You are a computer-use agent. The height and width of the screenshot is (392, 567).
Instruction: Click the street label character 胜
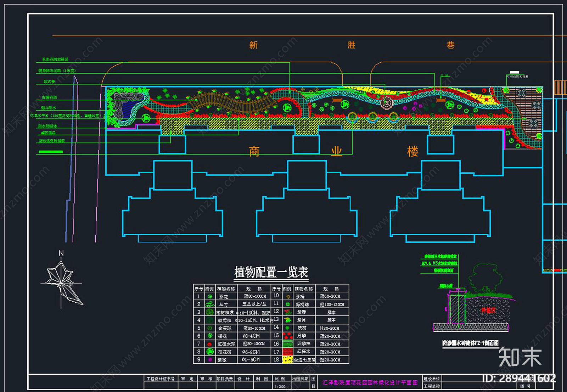coord(351,45)
